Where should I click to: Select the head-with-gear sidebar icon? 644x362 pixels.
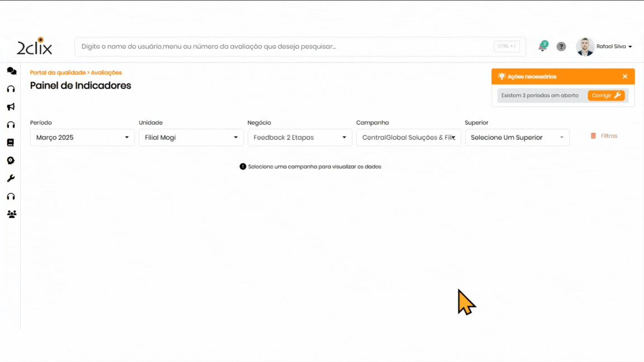pyautogui.click(x=11, y=160)
